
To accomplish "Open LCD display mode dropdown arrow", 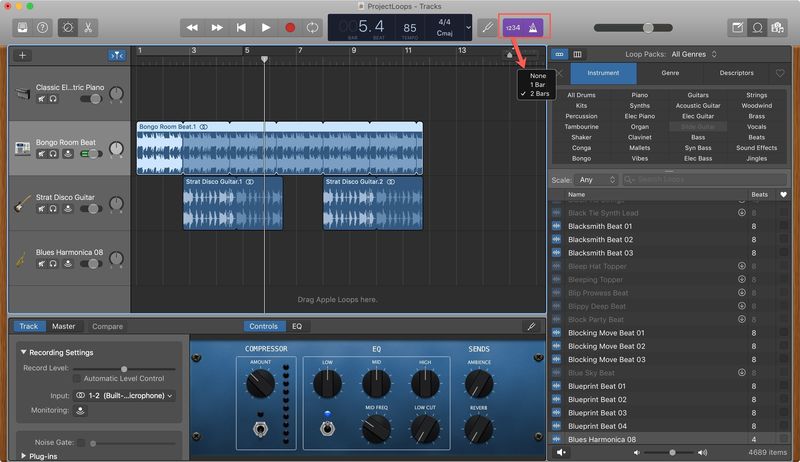I will (468, 28).
